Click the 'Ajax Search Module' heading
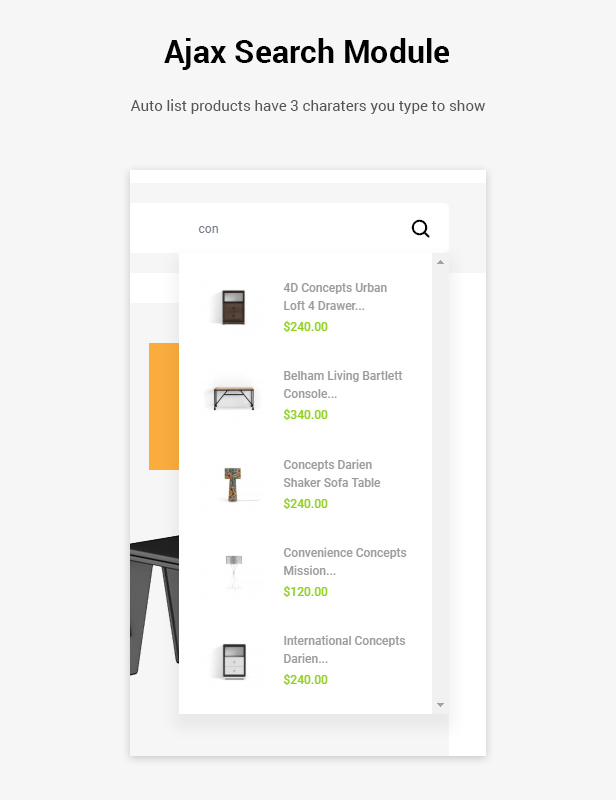 (307, 52)
